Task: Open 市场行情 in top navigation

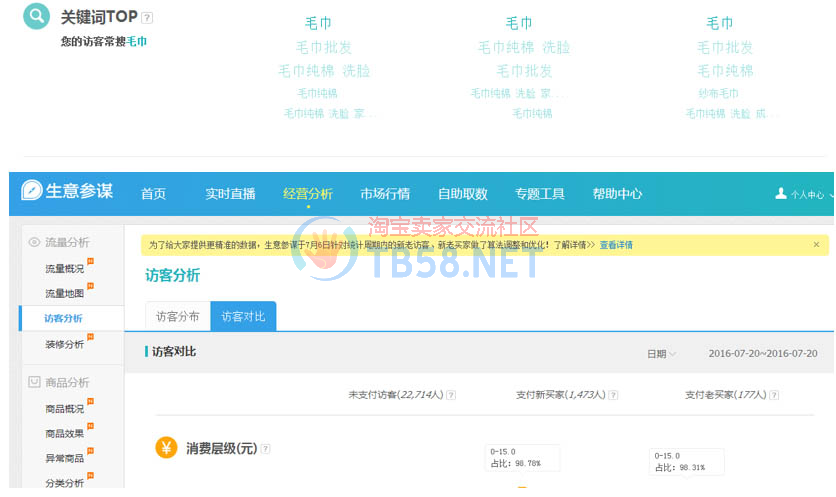Action: click(x=385, y=194)
